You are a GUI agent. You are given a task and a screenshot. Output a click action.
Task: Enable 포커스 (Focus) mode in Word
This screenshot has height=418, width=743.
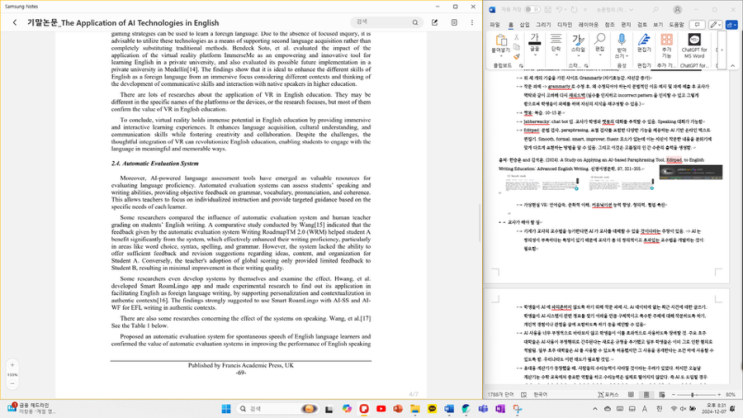608,394
